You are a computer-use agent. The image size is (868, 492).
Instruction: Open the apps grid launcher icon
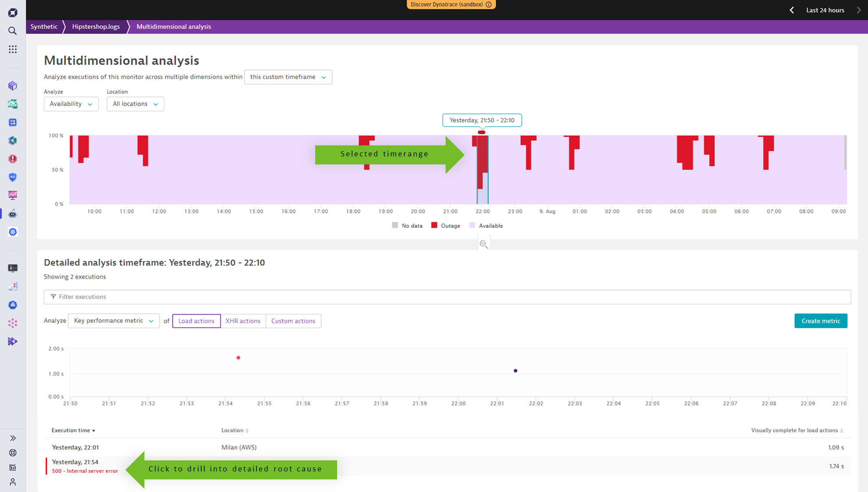point(13,49)
